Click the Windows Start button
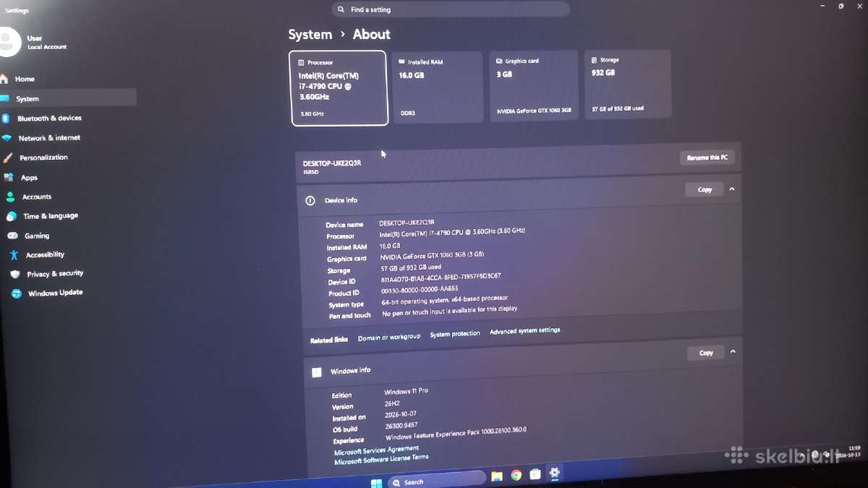The height and width of the screenshot is (488, 868). pos(376,482)
